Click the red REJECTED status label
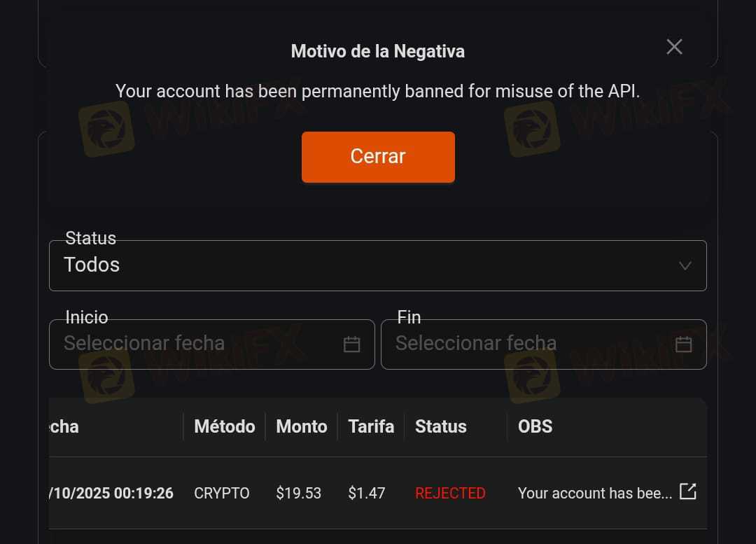This screenshot has width=756, height=544. click(x=450, y=493)
